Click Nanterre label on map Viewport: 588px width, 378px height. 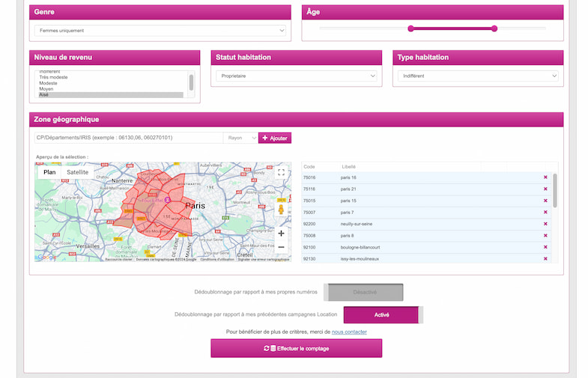[x=122, y=180]
